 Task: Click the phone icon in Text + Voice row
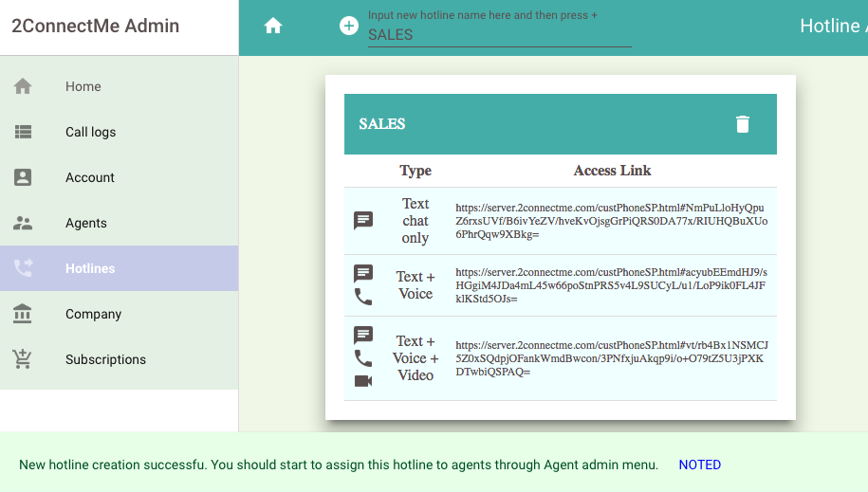(x=363, y=297)
